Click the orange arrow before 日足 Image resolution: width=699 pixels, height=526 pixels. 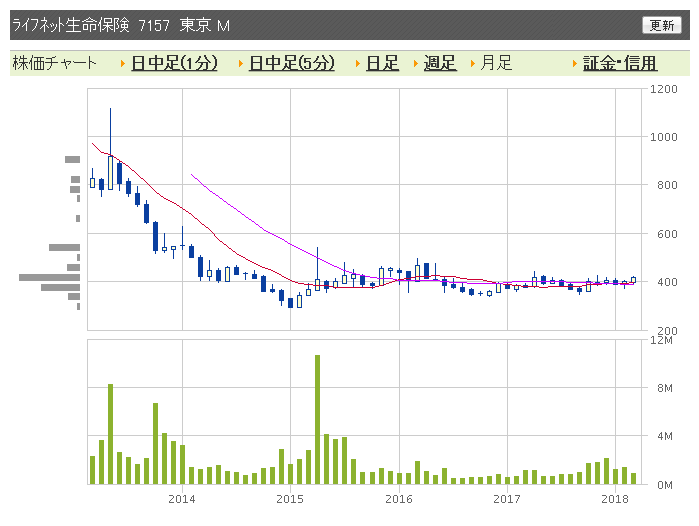click(x=358, y=64)
